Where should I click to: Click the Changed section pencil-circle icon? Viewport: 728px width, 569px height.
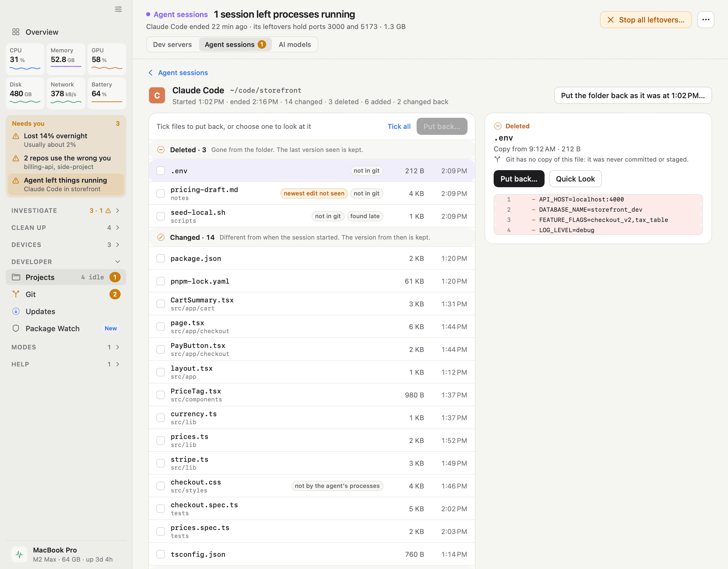161,238
